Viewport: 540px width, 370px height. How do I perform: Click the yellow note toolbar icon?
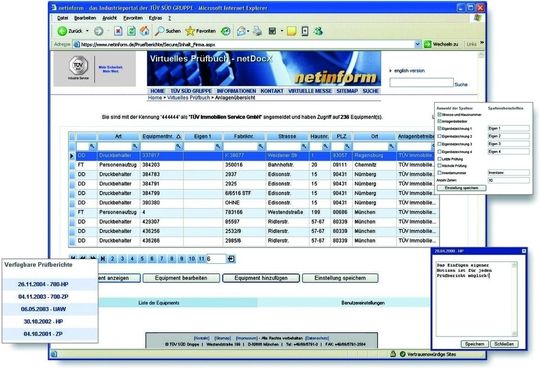(x=291, y=31)
